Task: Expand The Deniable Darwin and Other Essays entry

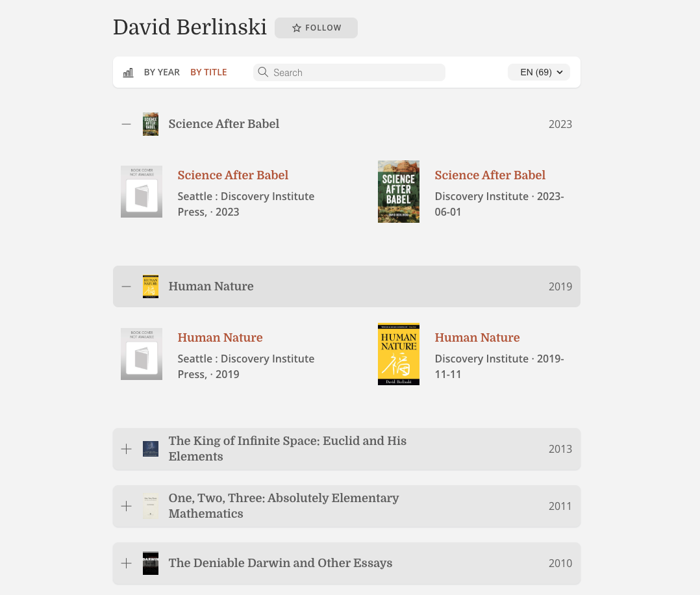Action: [126, 563]
